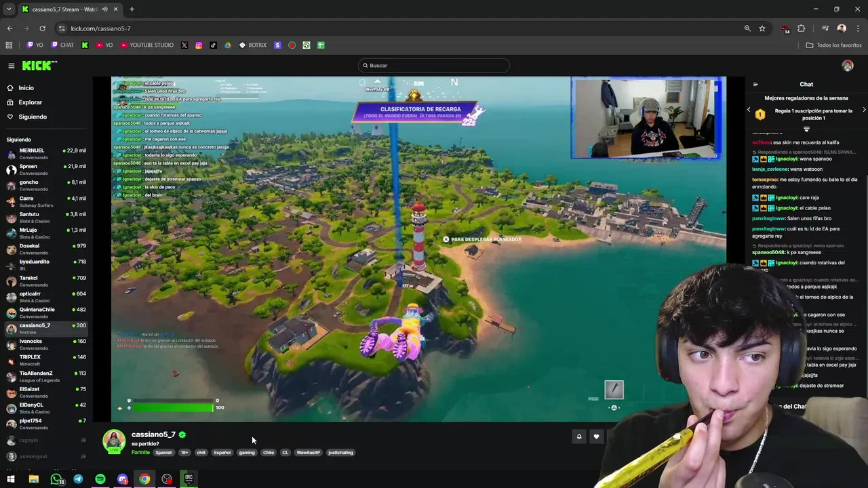Open MERNUEL channel in following list
868x488 pixels.
pos(46,154)
